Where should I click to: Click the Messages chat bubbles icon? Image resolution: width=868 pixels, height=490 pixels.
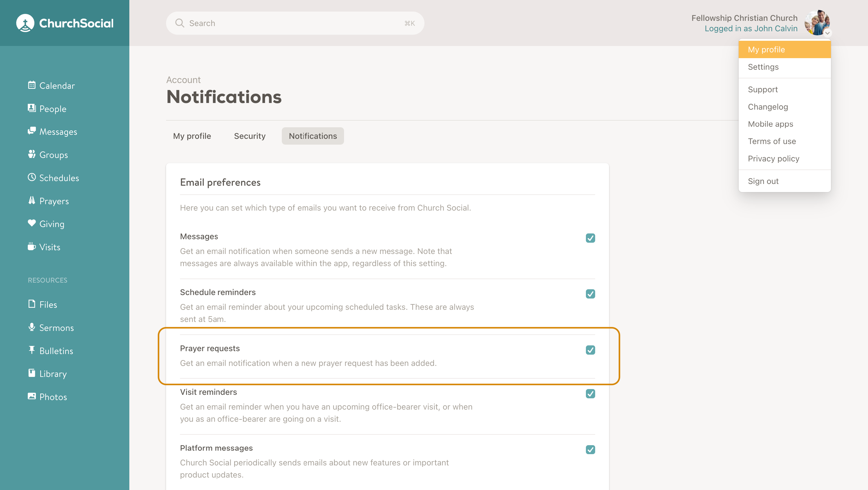click(x=32, y=131)
